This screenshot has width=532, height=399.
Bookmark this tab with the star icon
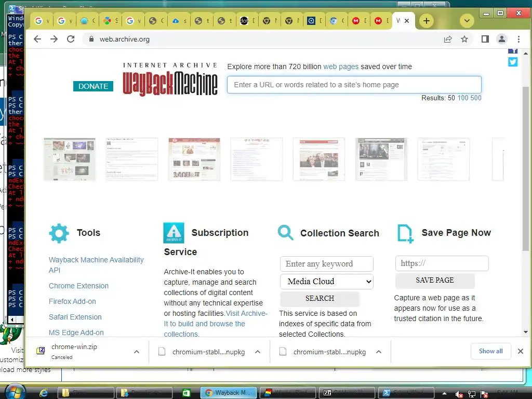click(464, 39)
